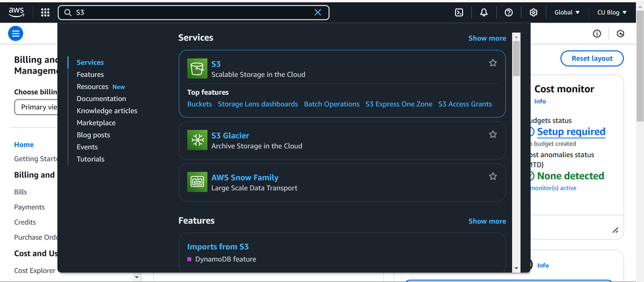Click inside the S3 search input field
The image size is (644, 282).
click(193, 12)
